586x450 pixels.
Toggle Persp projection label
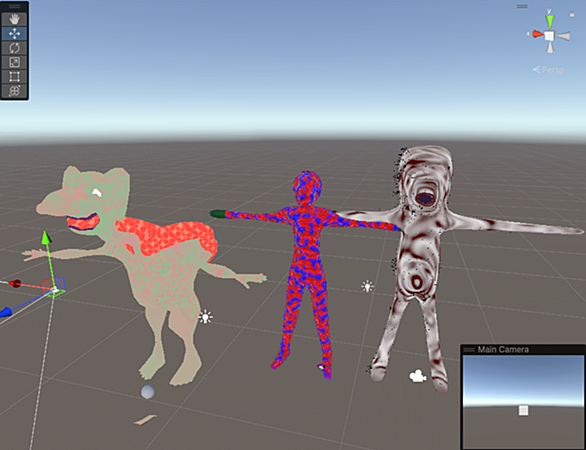pyautogui.click(x=548, y=70)
